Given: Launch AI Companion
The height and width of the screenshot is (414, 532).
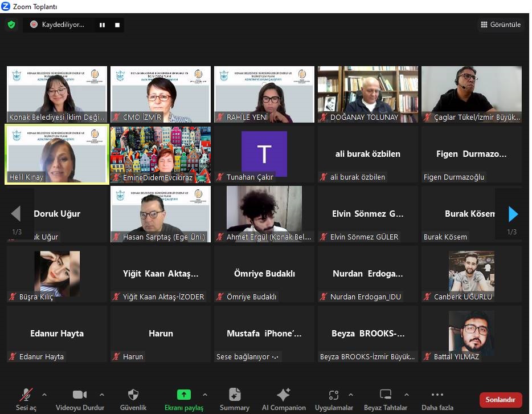Looking at the screenshot, I should [x=284, y=399].
